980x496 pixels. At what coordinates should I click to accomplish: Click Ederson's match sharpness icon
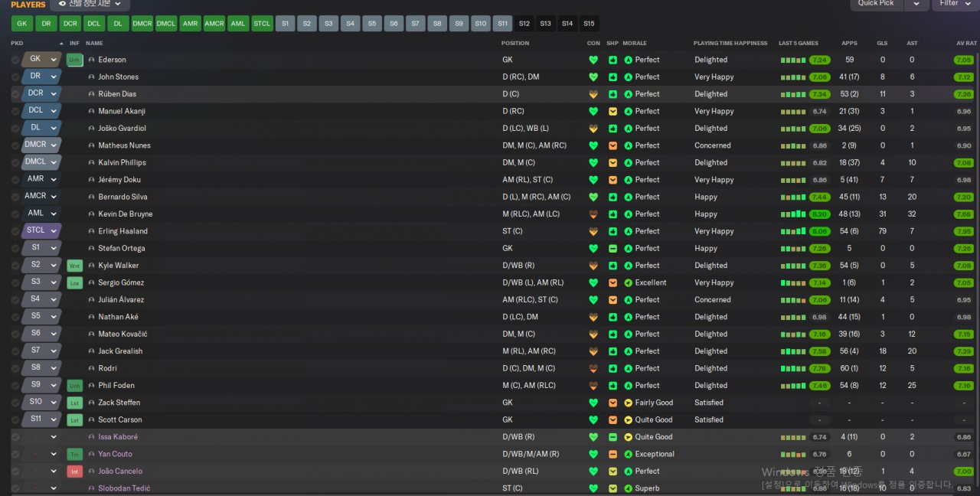coord(612,60)
